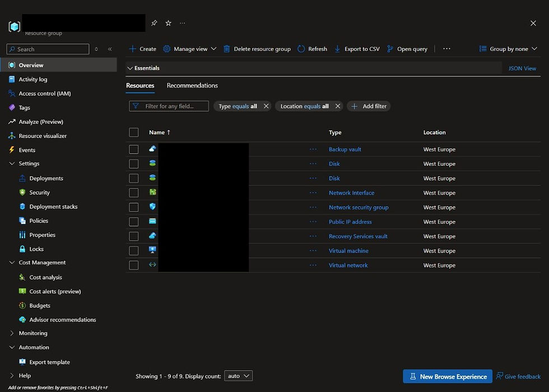Open more actions for Backup vault row

point(313,150)
